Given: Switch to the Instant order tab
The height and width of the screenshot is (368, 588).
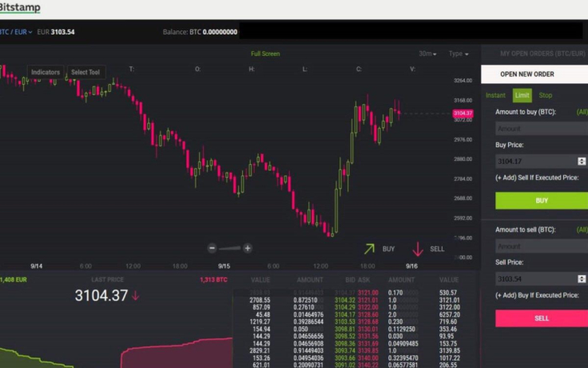Looking at the screenshot, I should (x=495, y=95).
